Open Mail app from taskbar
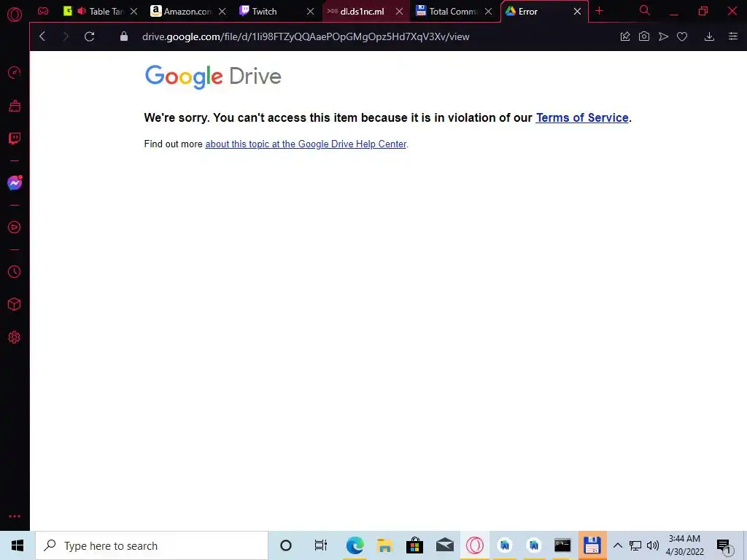 pos(445,545)
